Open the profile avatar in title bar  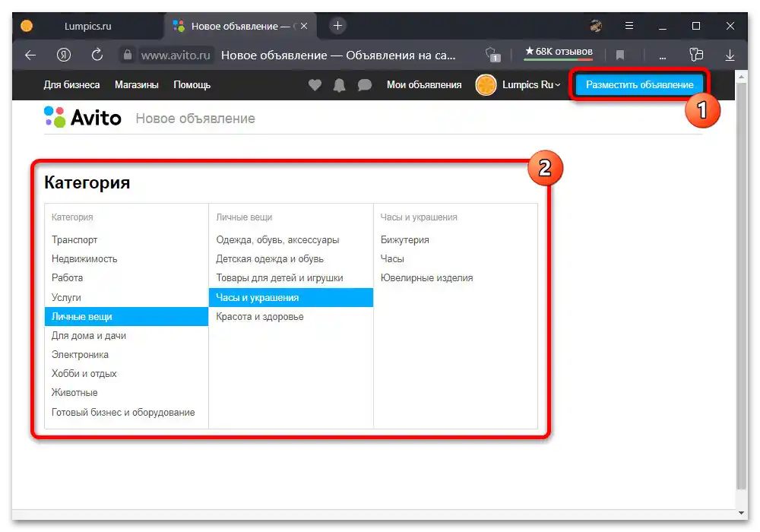(x=596, y=26)
